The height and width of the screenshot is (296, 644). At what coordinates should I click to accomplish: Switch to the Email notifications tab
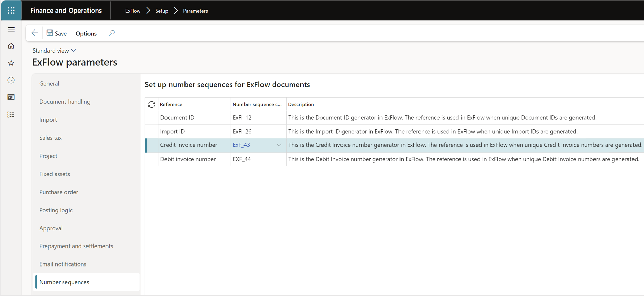tap(63, 264)
